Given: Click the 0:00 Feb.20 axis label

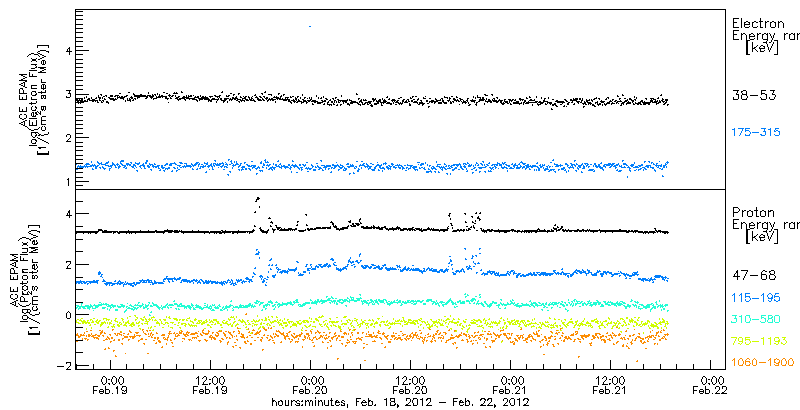Looking at the screenshot, I should [310, 385].
